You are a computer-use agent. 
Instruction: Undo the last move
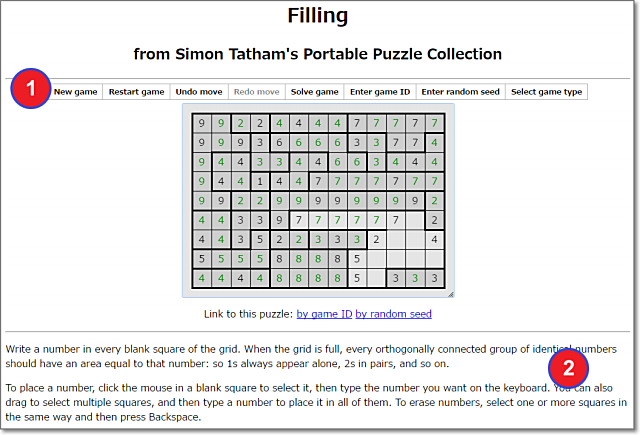(x=199, y=92)
